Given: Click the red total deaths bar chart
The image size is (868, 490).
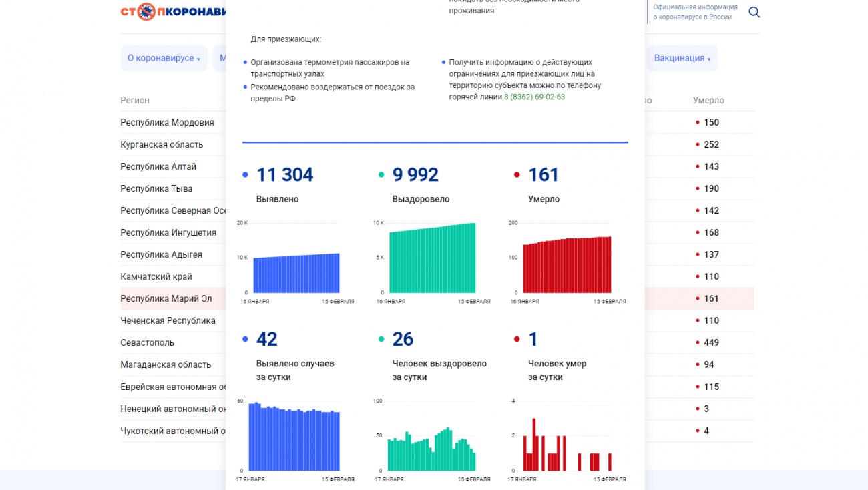Looking at the screenshot, I should tap(567, 265).
